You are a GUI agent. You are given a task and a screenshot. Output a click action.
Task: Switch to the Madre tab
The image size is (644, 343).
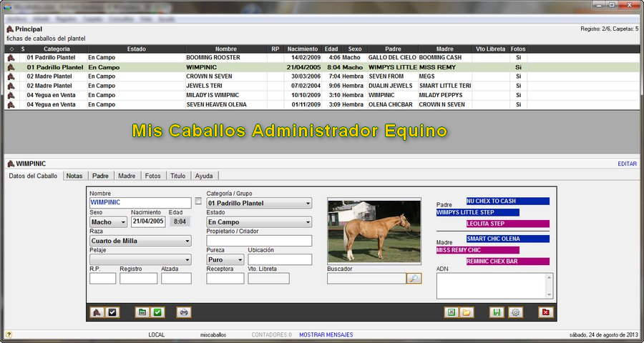tap(127, 176)
